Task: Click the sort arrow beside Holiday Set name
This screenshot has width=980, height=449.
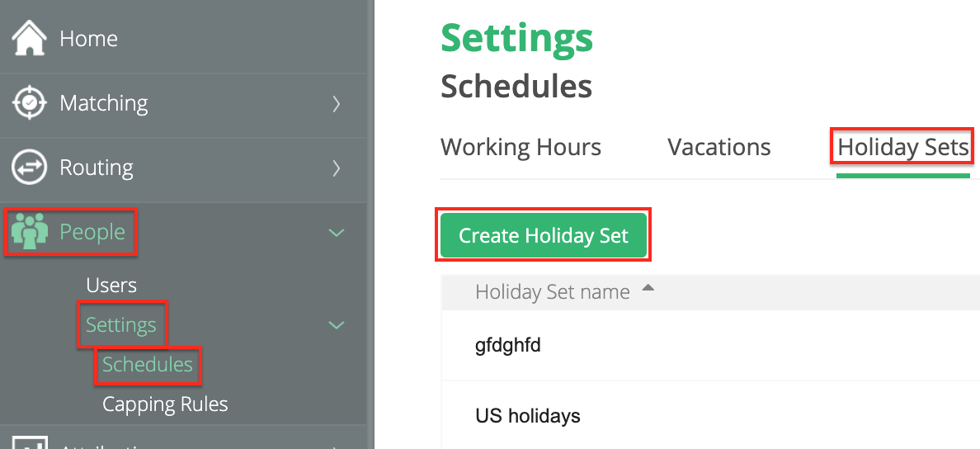Action: click(x=648, y=288)
